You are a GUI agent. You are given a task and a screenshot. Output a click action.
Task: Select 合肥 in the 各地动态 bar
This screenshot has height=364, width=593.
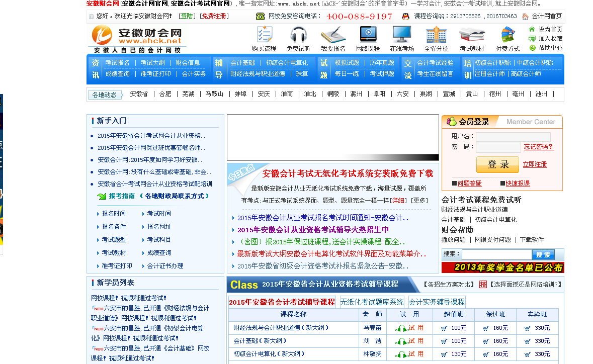[x=165, y=94]
